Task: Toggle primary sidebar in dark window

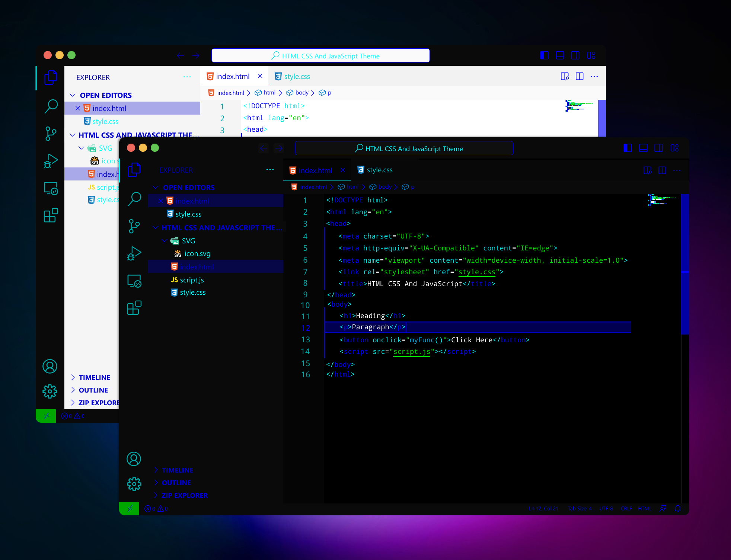Action: (x=628, y=148)
